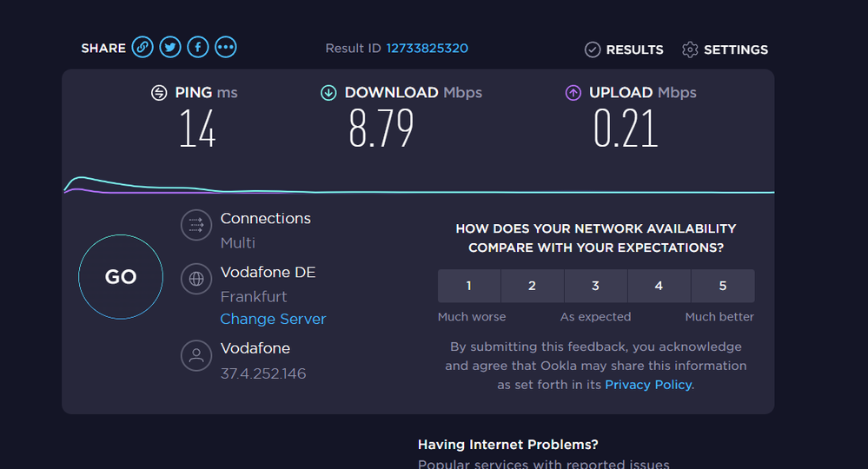The width and height of the screenshot is (868, 469).
Task: Click the download arrow icon
Action: 328,93
